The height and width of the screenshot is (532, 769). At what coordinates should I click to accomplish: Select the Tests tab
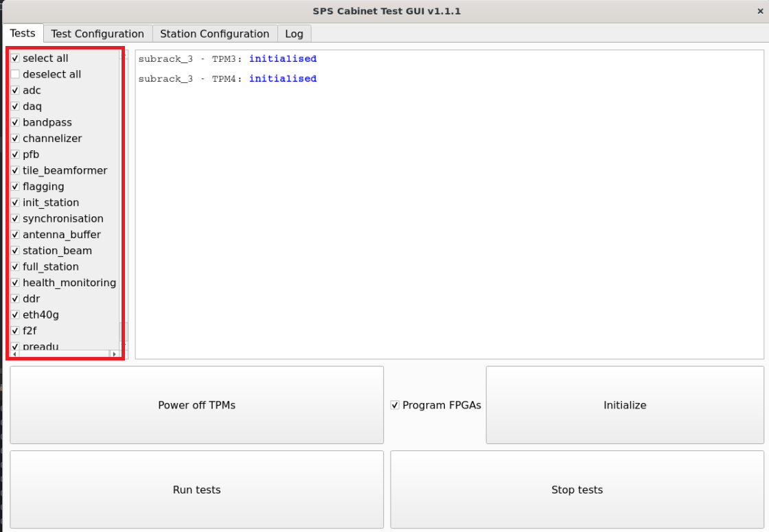pos(23,33)
